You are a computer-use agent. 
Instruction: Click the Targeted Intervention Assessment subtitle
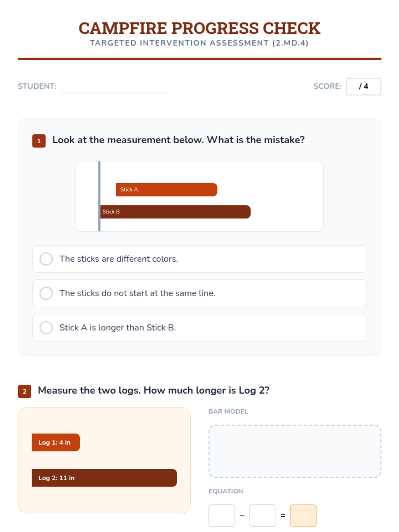(x=199, y=43)
